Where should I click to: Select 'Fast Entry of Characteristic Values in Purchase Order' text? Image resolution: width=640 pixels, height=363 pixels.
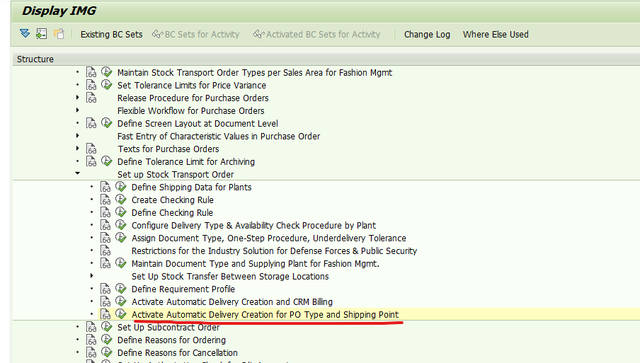218,136
